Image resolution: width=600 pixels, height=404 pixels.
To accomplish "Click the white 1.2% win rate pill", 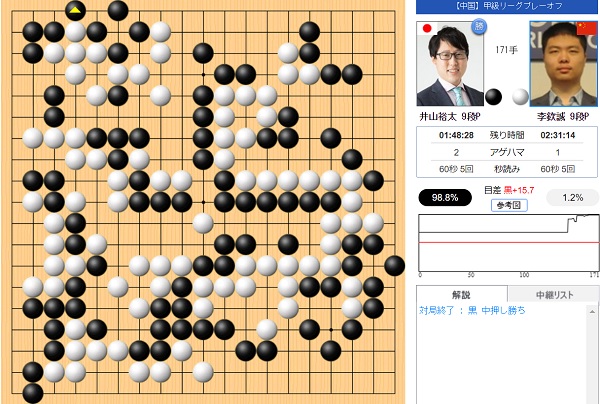I will tap(572, 198).
